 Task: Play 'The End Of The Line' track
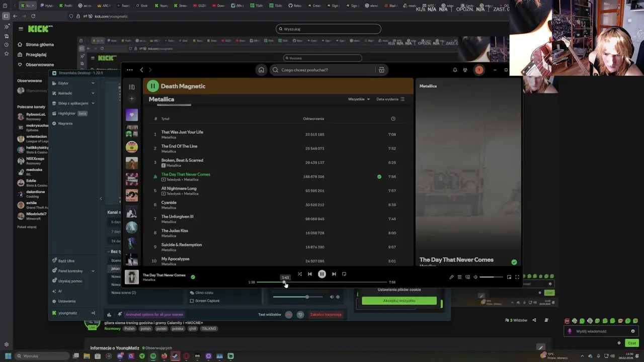(278, 148)
